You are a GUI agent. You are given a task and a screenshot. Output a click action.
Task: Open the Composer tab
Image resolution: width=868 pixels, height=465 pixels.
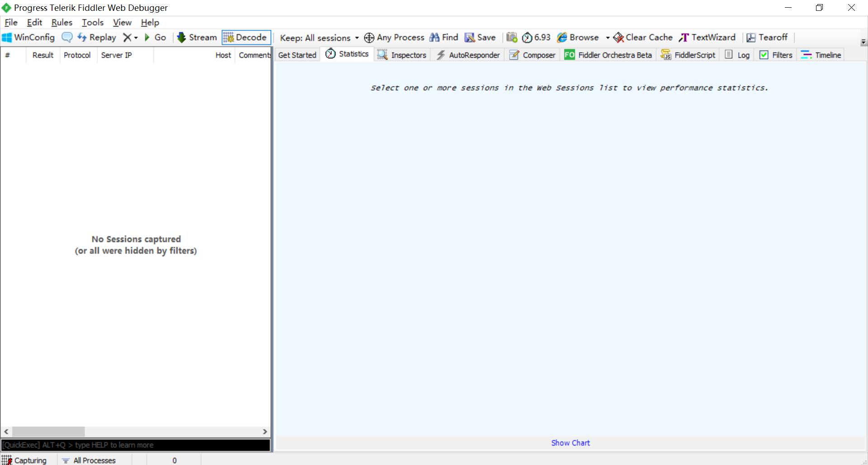pyautogui.click(x=533, y=55)
